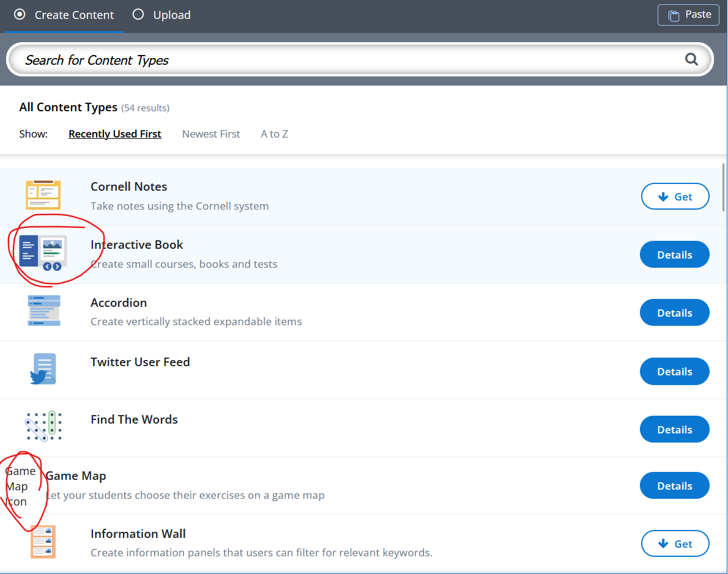Select the Accordion content type icon
The image size is (728, 574).
pyautogui.click(x=44, y=311)
